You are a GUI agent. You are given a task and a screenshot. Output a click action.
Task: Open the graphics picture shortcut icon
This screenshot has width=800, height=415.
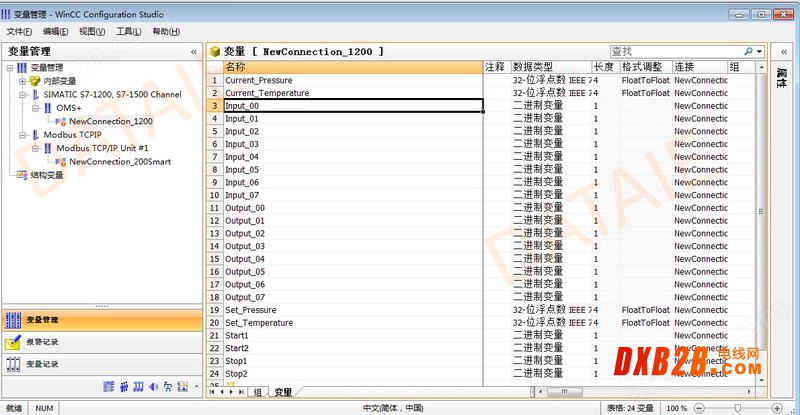tap(183, 387)
